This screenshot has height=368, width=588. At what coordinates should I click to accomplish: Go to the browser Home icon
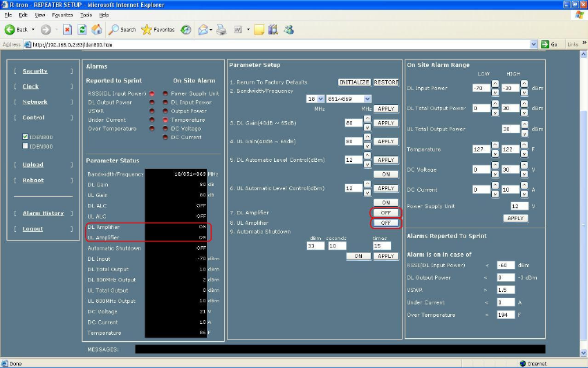(97, 30)
